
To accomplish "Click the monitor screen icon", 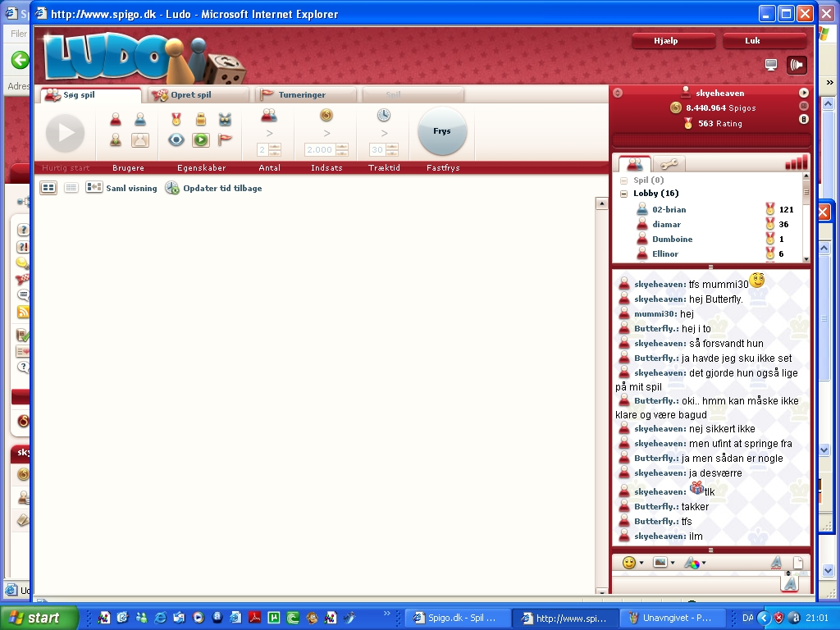I will click(x=771, y=66).
